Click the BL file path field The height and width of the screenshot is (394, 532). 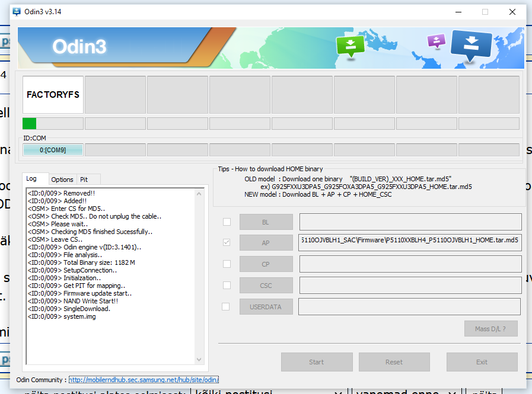coord(410,222)
